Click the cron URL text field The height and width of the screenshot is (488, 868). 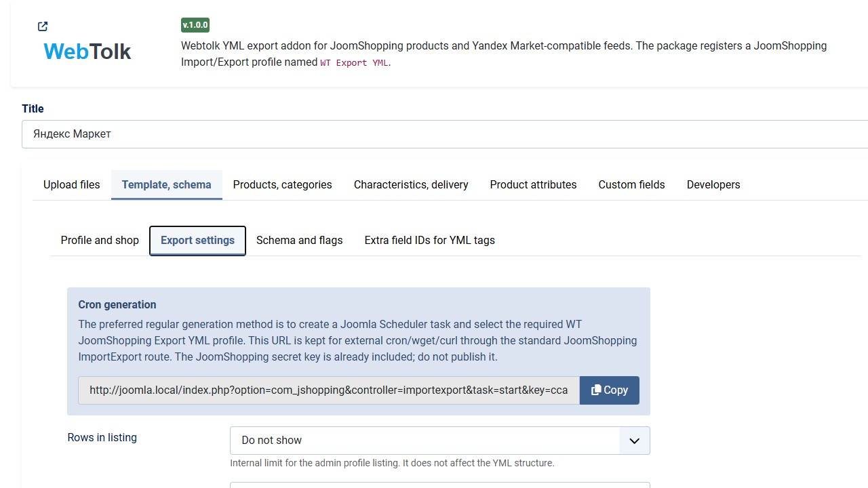329,390
